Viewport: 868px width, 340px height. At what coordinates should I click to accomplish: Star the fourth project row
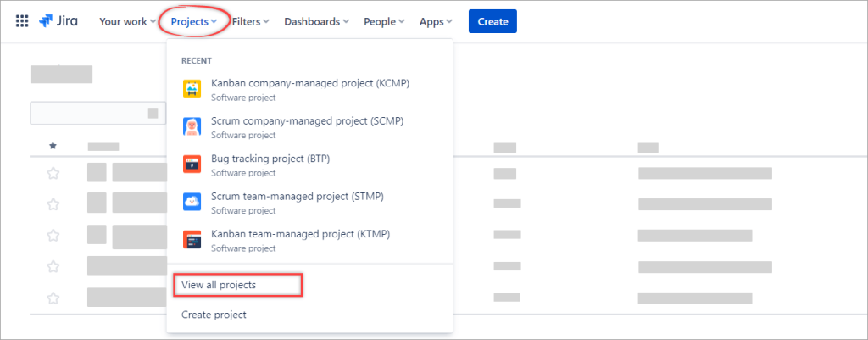[x=53, y=266]
